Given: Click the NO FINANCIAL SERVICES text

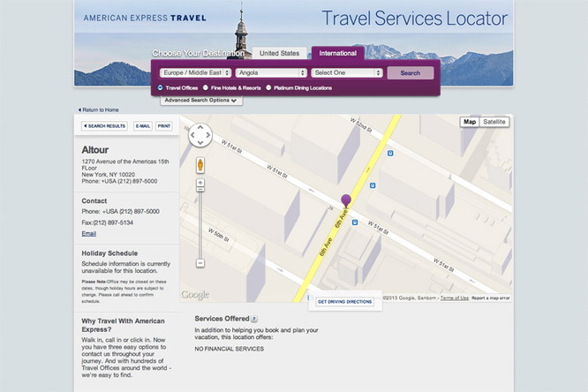Looking at the screenshot, I should [230, 349].
